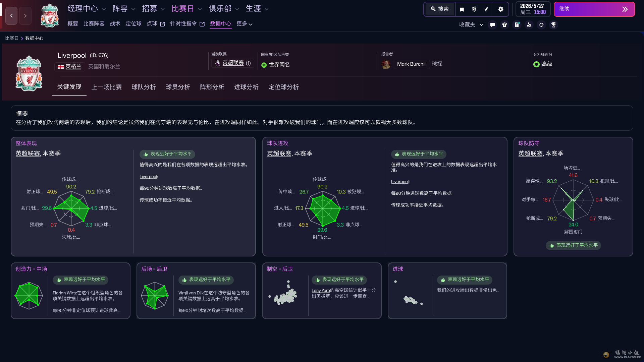Navigate back with the left arrow
This screenshot has width=644, height=362.
(11, 16)
